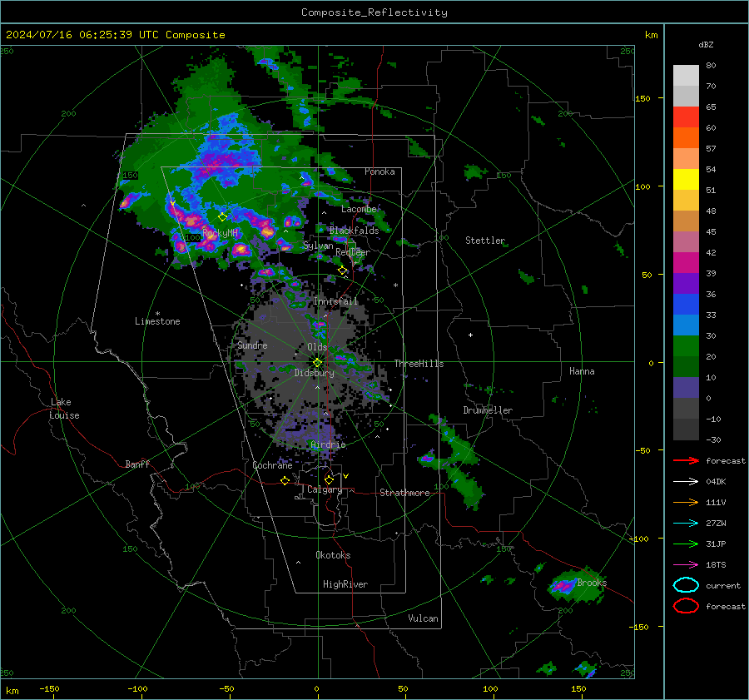749x700 pixels.
Task: Select the purple 39 dBZ swatch
Action: tap(686, 283)
